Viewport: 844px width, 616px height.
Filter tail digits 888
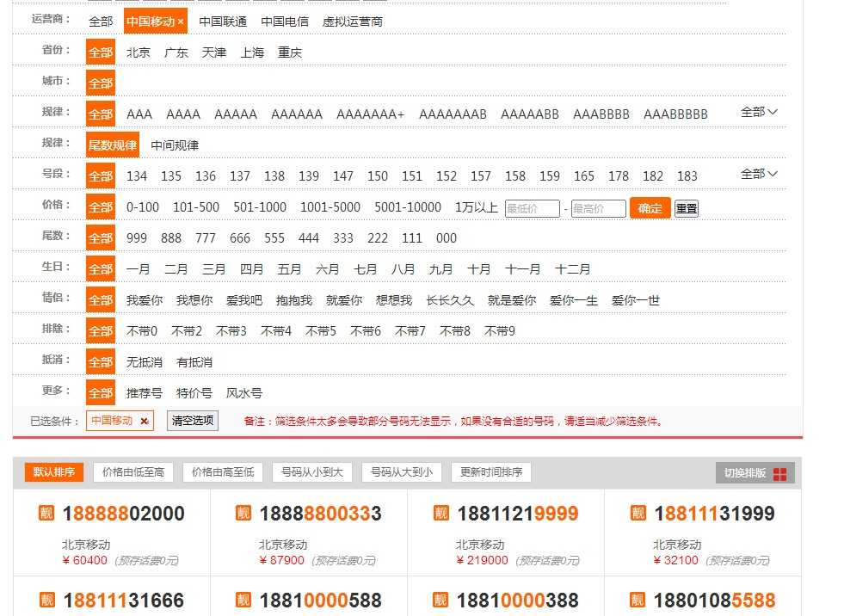click(x=171, y=238)
